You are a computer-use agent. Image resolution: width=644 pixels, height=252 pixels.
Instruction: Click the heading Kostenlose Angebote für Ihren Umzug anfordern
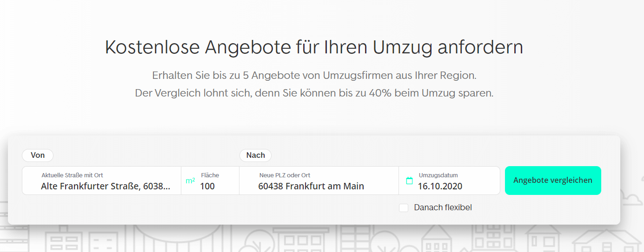(314, 47)
